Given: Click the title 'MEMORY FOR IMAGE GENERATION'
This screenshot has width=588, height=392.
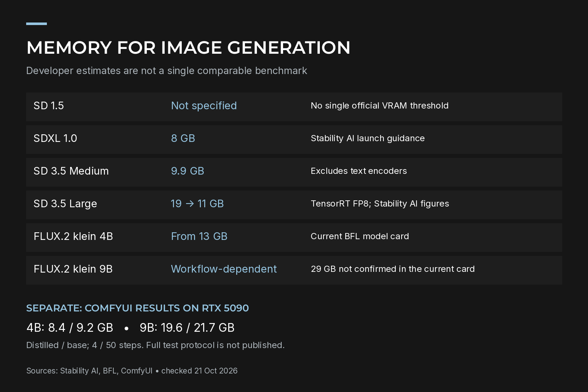Looking at the screenshot, I should pos(188,48).
